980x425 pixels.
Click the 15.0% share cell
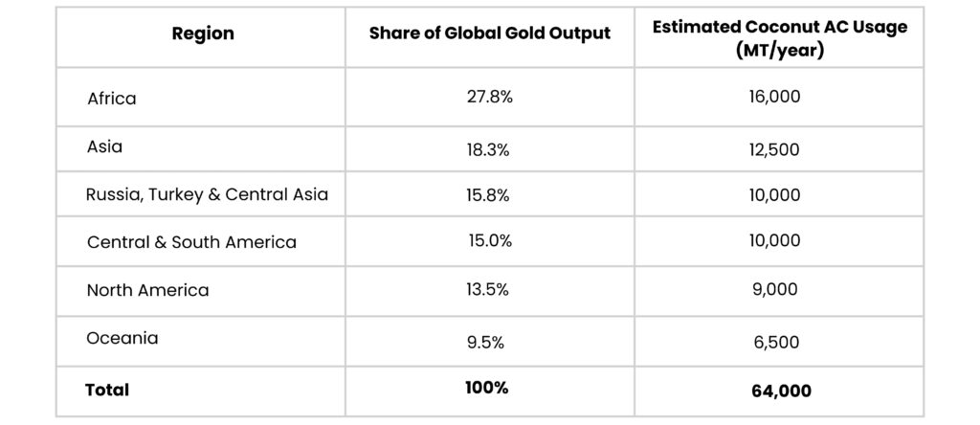[x=490, y=241]
